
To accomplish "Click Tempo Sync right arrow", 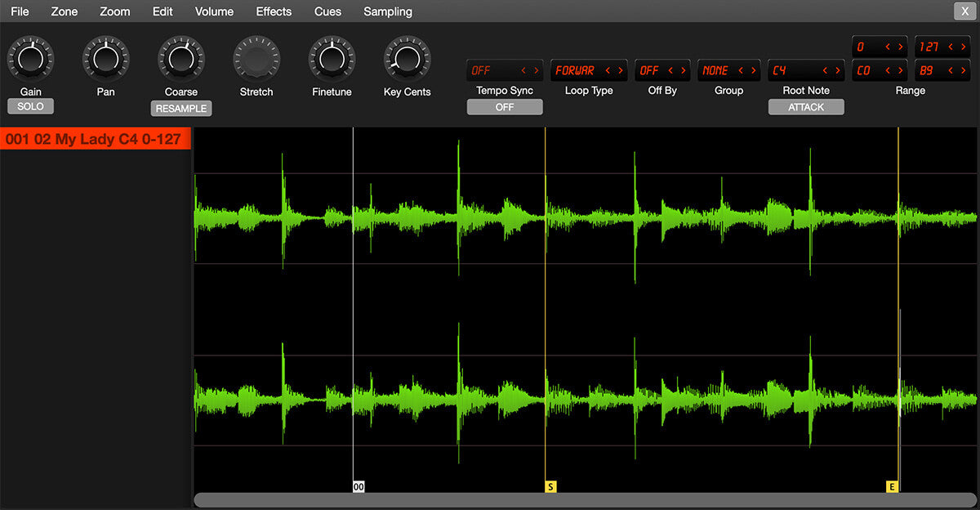I will point(536,71).
